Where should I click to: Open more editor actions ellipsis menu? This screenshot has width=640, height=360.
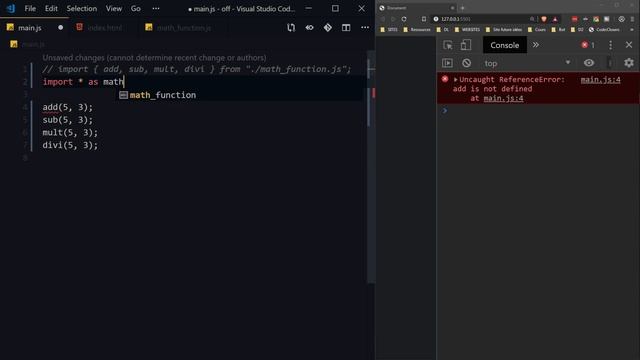365,28
